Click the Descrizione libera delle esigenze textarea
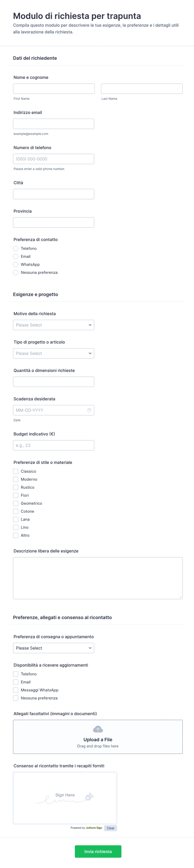 [x=98, y=578]
